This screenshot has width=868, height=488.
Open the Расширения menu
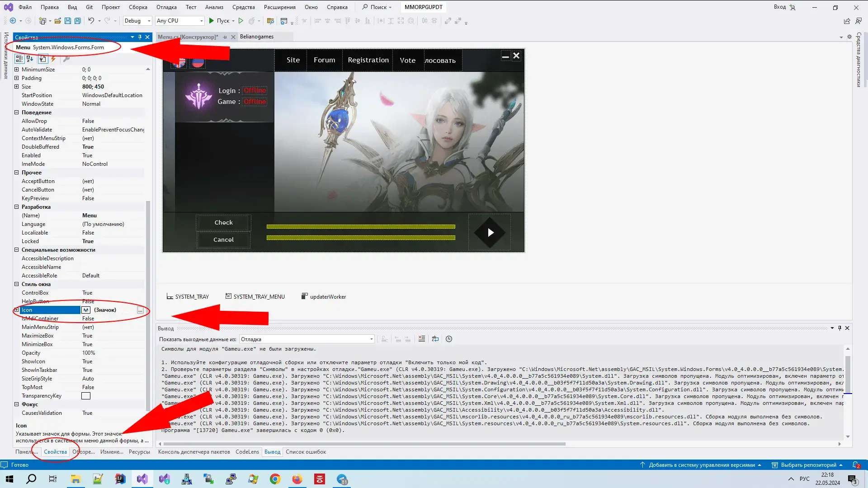(x=280, y=7)
